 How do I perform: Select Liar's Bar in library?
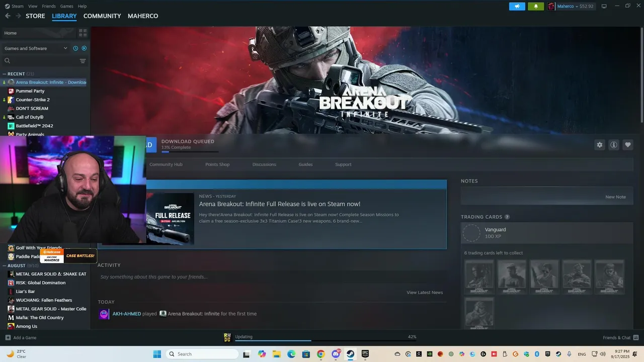25,292
